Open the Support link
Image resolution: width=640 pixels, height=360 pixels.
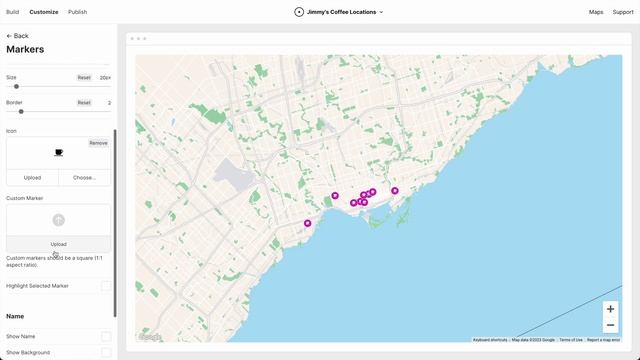pyautogui.click(x=623, y=12)
